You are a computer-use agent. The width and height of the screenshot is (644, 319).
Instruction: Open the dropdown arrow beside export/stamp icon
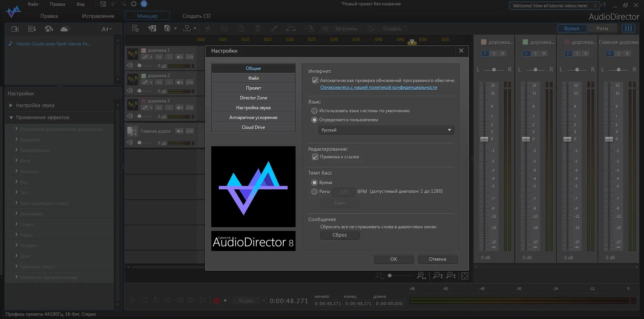195,28
